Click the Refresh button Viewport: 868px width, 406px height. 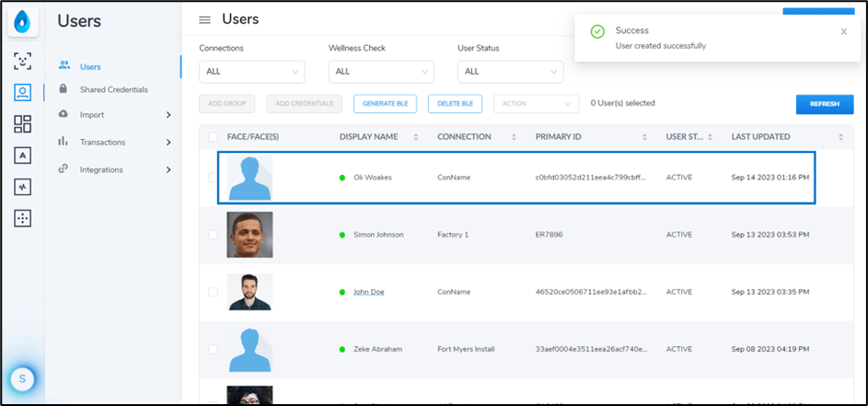pyautogui.click(x=825, y=104)
